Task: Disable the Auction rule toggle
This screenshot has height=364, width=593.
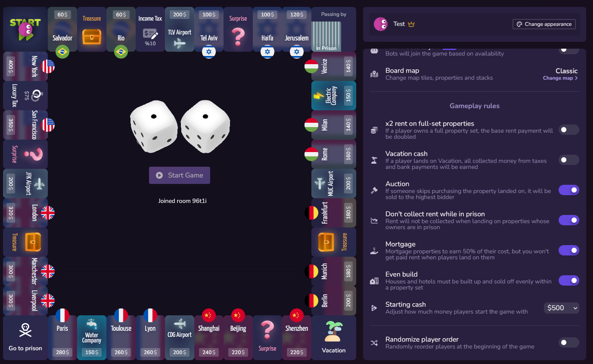Action: point(569,190)
